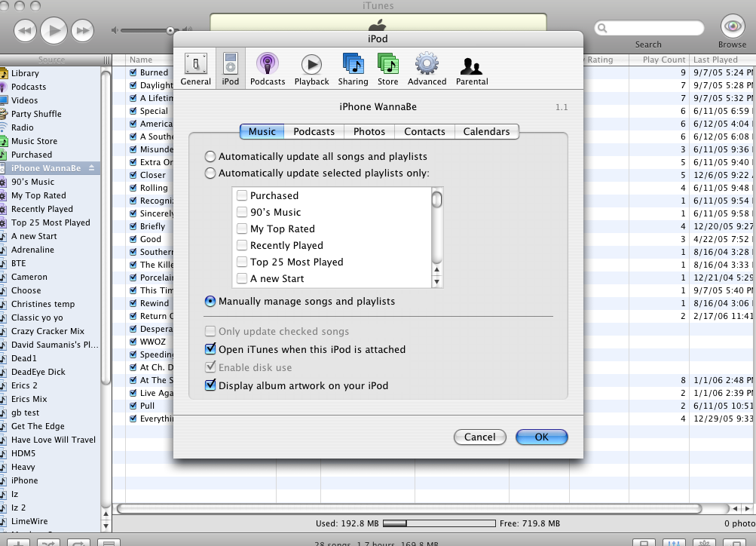Toggle Open iTunes when this iPod is attached
This screenshot has height=546, width=756.
click(x=210, y=348)
